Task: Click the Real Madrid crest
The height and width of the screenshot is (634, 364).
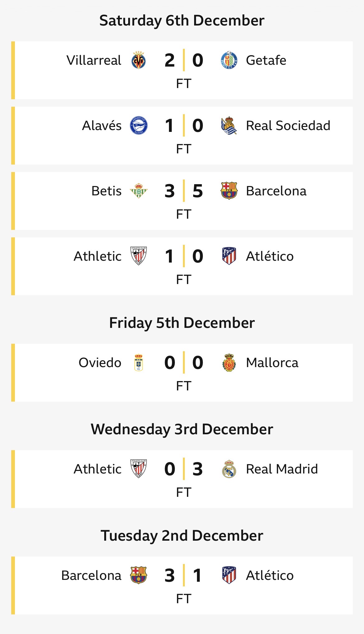Action: [x=229, y=469]
